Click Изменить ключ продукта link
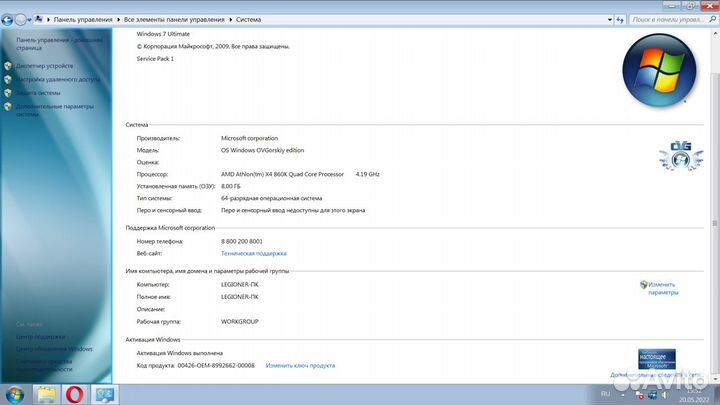 click(300, 366)
